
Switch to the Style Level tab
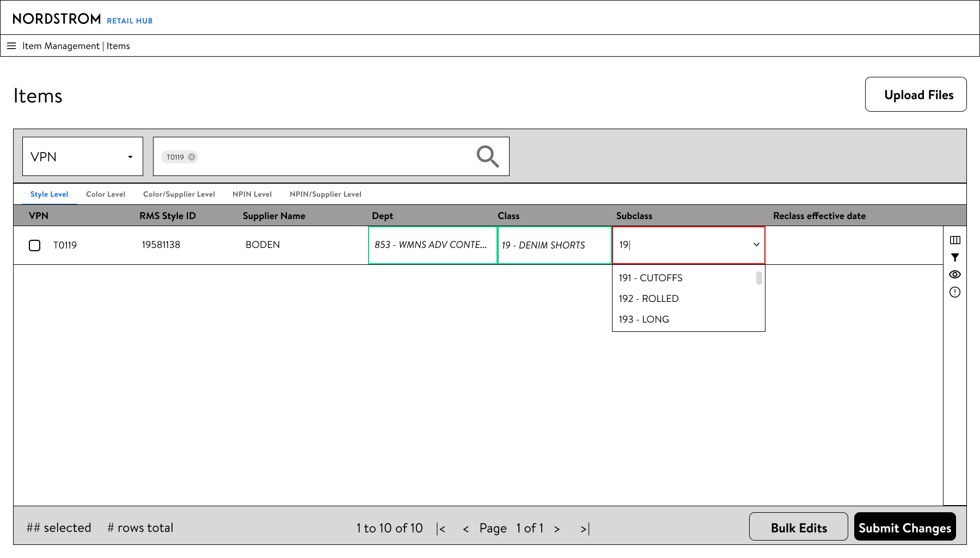(49, 194)
